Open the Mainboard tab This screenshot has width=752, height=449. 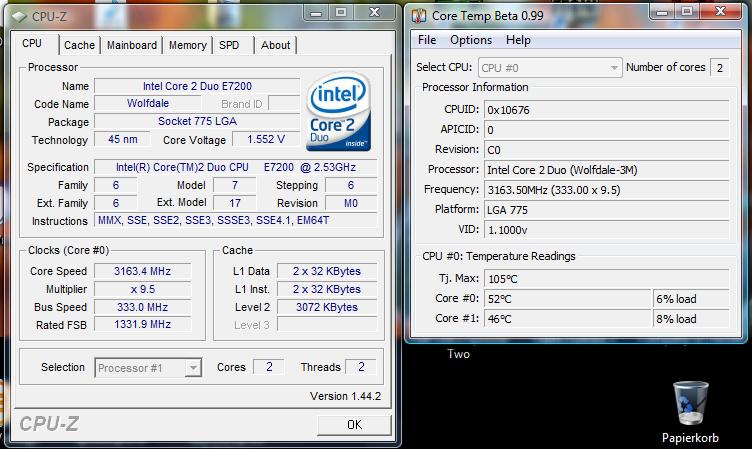click(131, 45)
